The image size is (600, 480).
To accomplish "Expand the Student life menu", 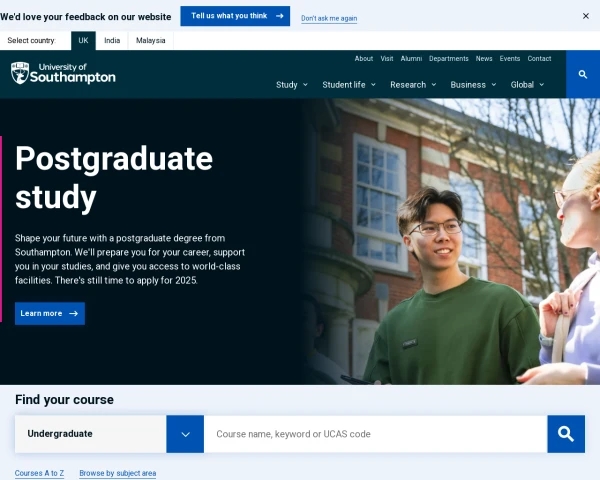I will click(349, 85).
